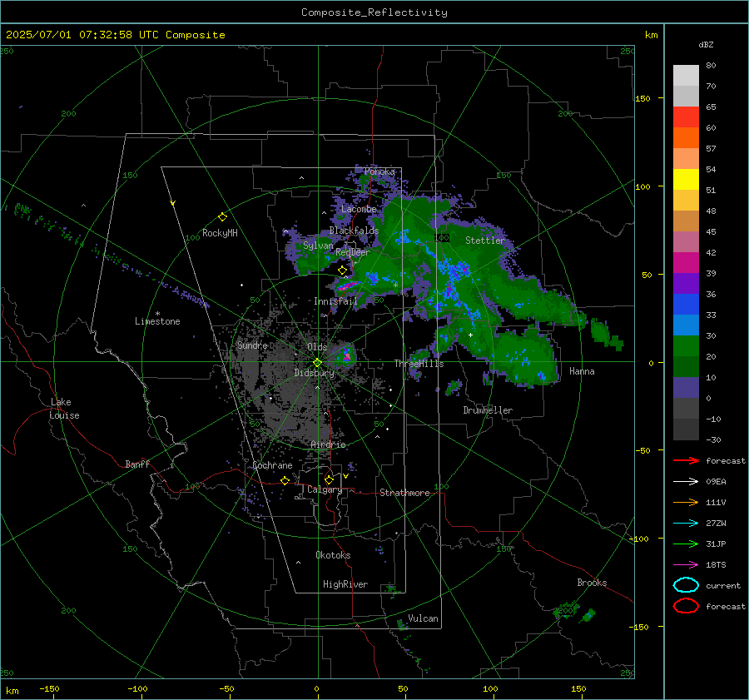The width and height of the screenshot is (749, 700).
Task: Click the light gray 70-80 dBZ swatch
Action: 686,76
